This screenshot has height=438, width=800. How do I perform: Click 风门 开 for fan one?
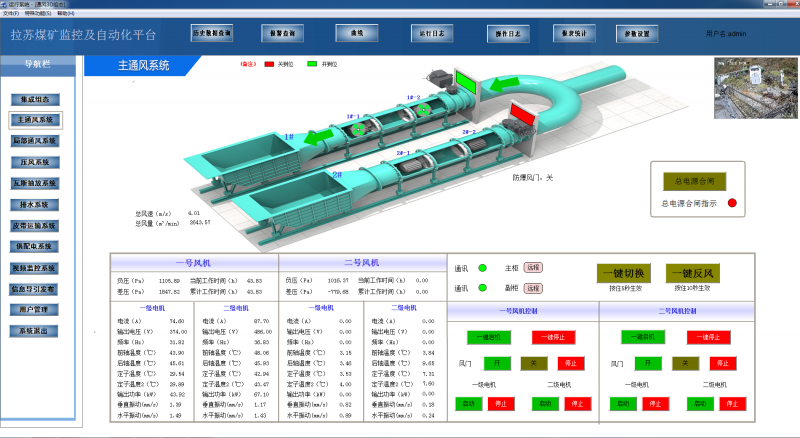[x=497, y=363]
